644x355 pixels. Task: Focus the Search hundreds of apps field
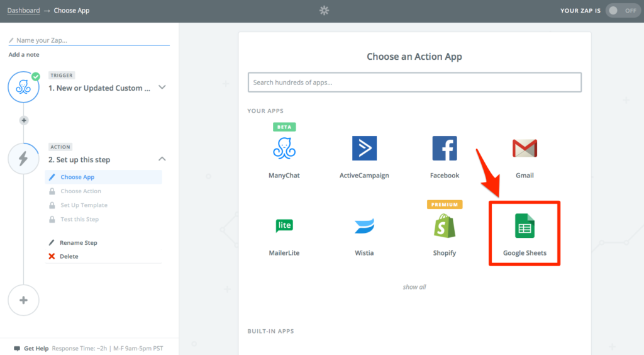(414, 82)
